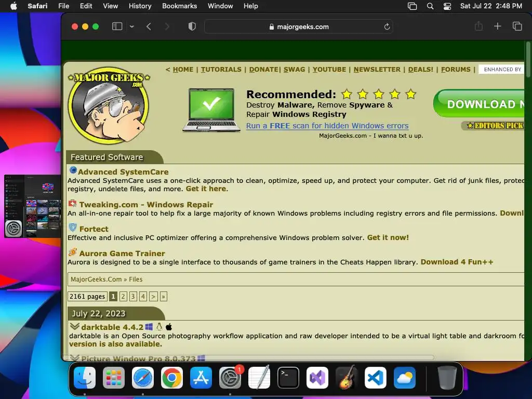Click Stage Manager icon in menu bar
The image size is (532, 399).
(412, 6)
